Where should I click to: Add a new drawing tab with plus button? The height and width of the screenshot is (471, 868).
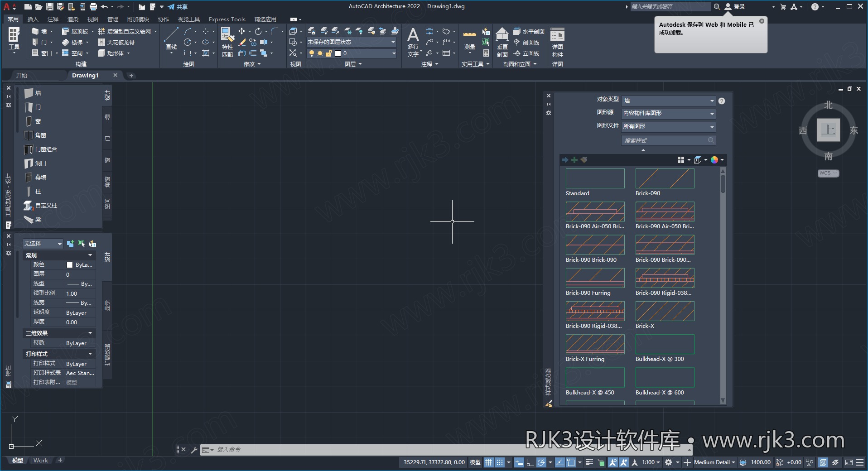pos(131,76)
